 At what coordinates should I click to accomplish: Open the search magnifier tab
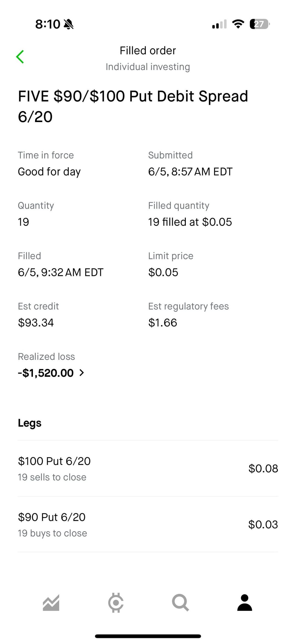[x=180, y=603]
